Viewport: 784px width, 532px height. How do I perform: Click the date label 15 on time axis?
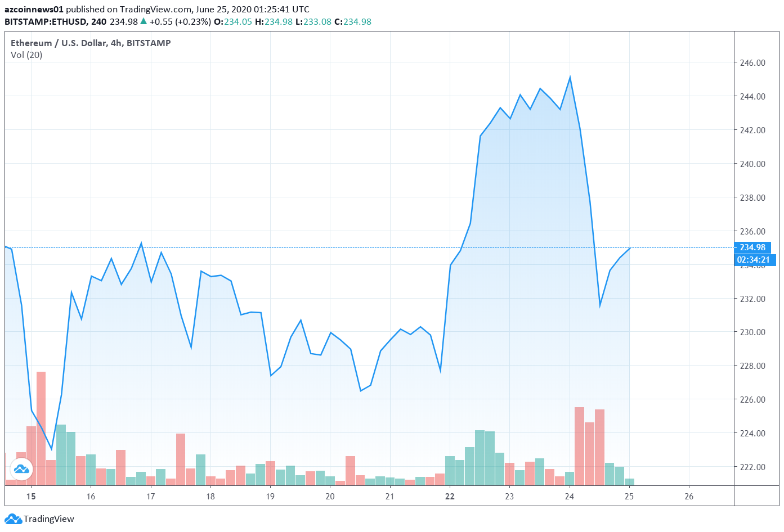[x=31, y=496]
